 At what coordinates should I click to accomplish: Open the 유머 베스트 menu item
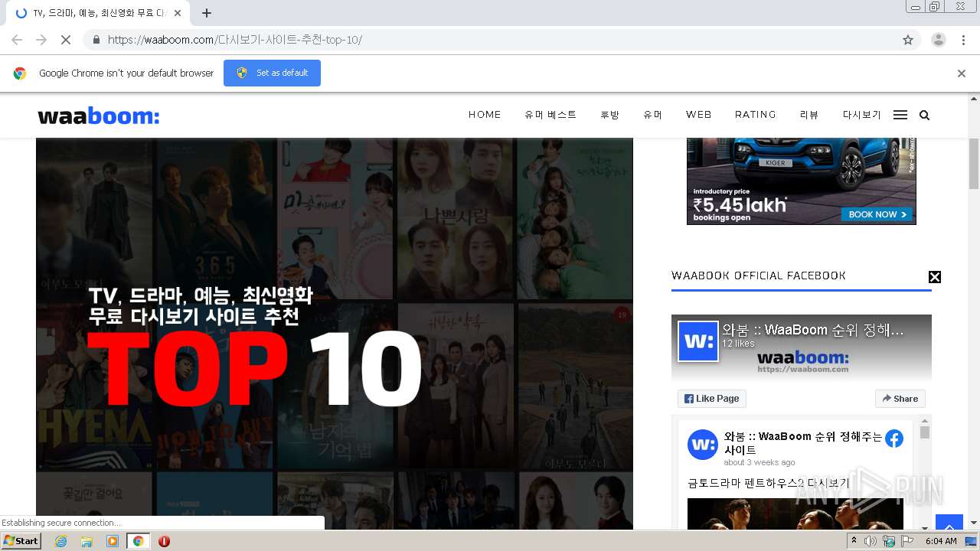[x=550, y=115]
